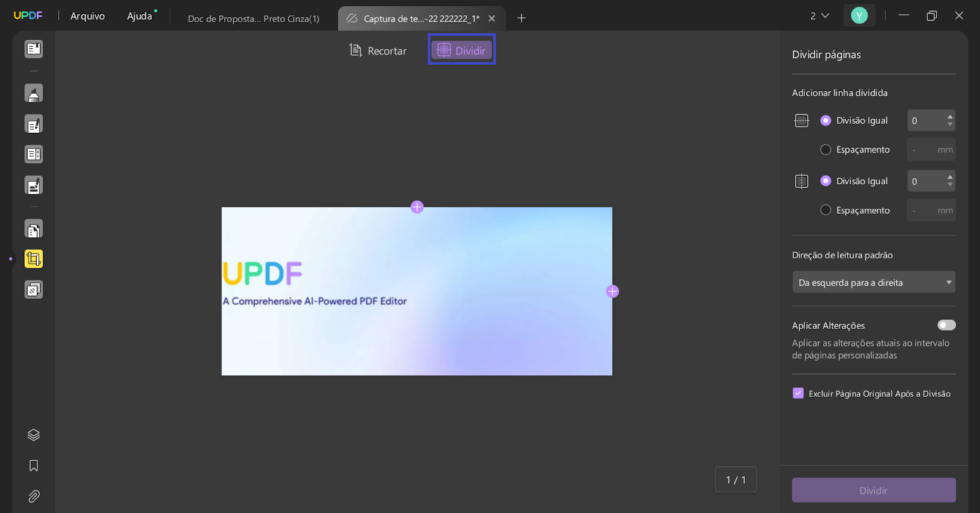
Task: Add a horizontal split line with the plus handle on the page's right edge
Action: [x=612, y=291]
